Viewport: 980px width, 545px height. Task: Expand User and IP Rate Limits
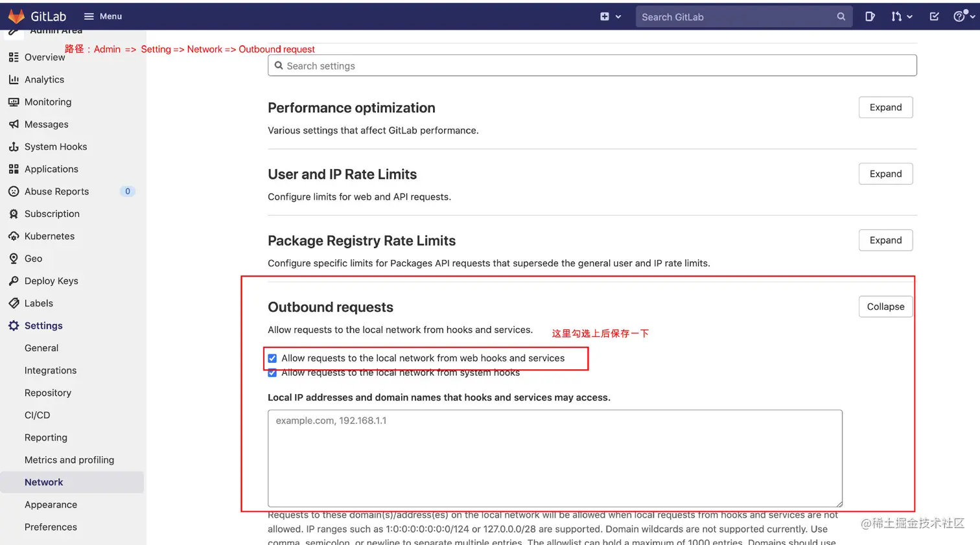pyautogui.click(x=885, y=174)
